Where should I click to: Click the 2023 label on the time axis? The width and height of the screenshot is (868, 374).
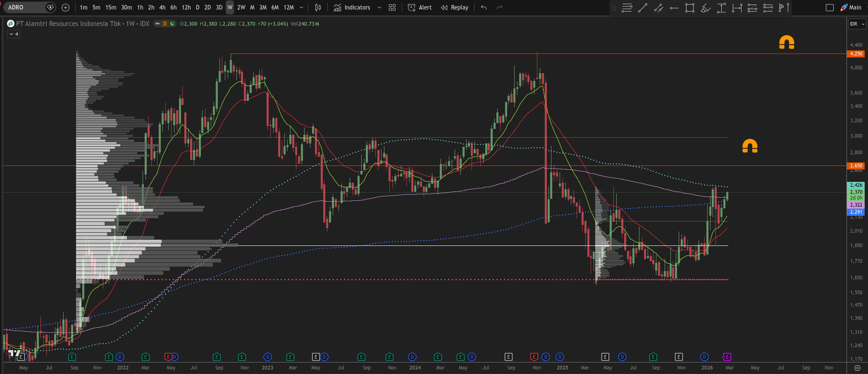(x=267, y=368)
